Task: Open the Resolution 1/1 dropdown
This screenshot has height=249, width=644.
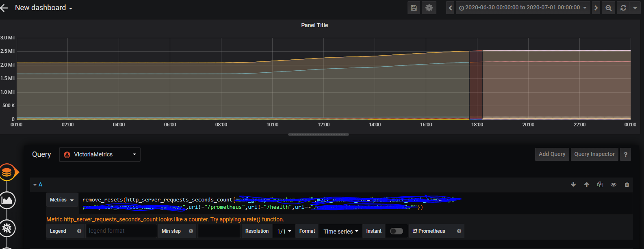Action: [284, 231]
